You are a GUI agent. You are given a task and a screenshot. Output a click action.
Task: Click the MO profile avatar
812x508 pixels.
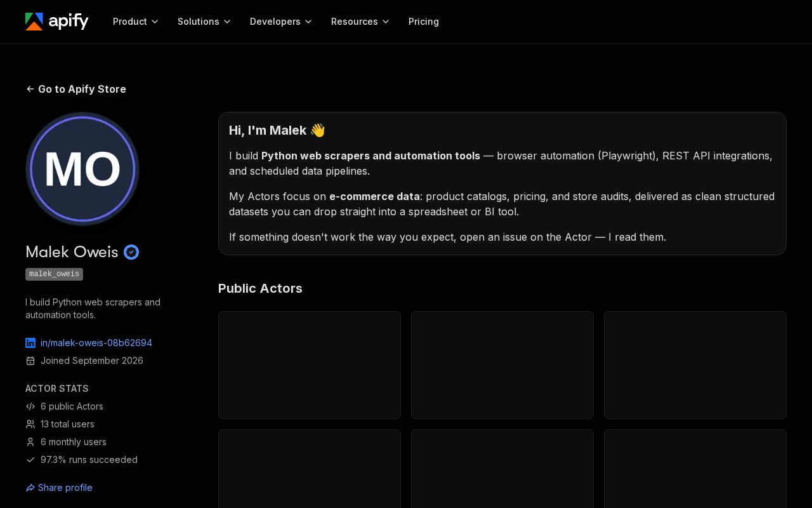82,169
